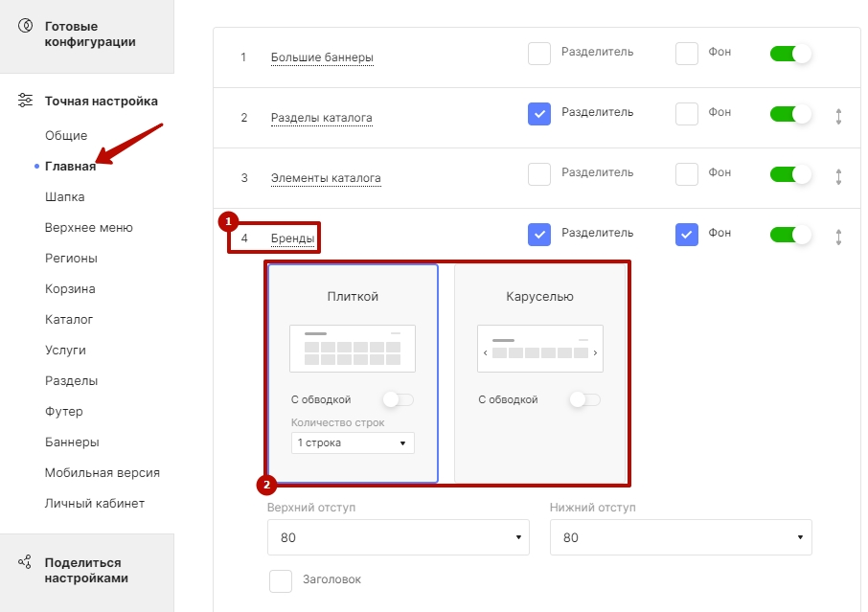Open the Количество строк dropdown
This screenshot has height=612, width=868.
click(353, 442)
